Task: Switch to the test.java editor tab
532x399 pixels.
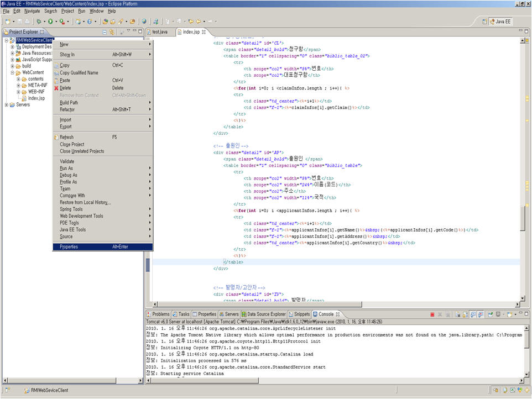Action: [x=159, y=32]
